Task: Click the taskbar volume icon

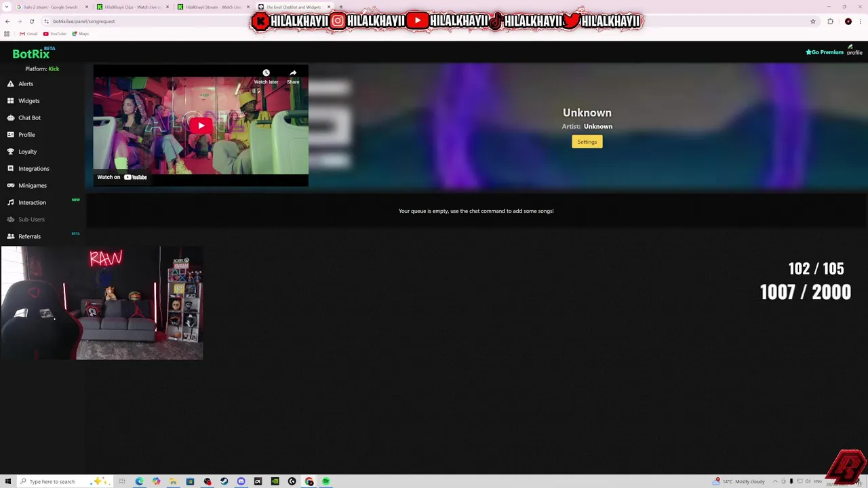Action: pyautogui.click(x=807, y=481)
